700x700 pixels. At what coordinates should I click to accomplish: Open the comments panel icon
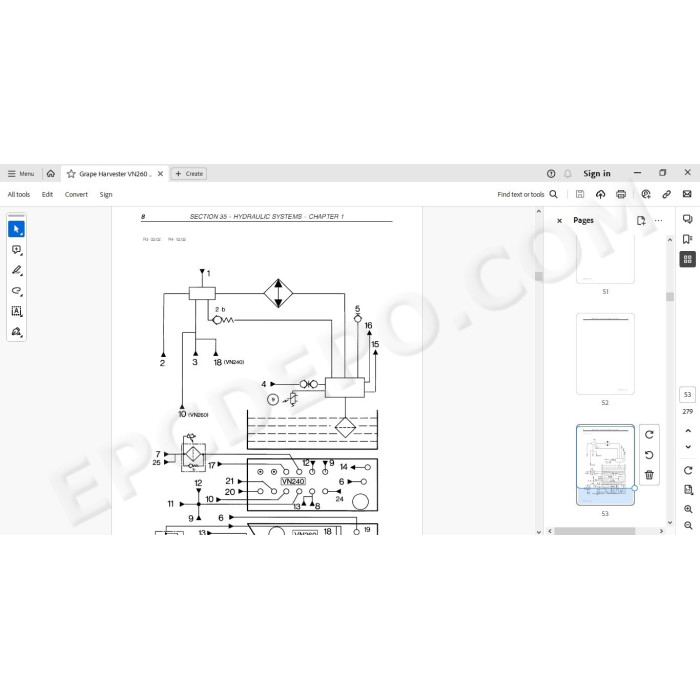click(x=688, y=219)
